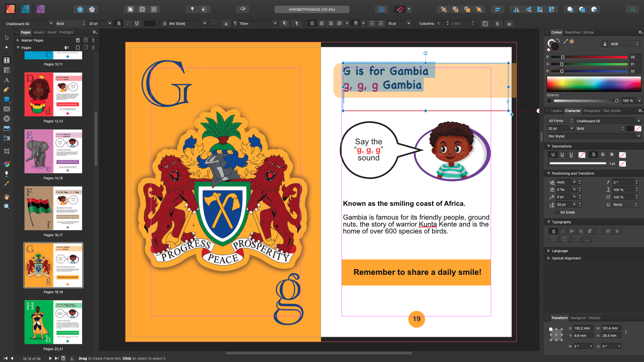This screenshot has height=362, width=644.
Task: Select the Move tool
Action: [x=7, y=37]
